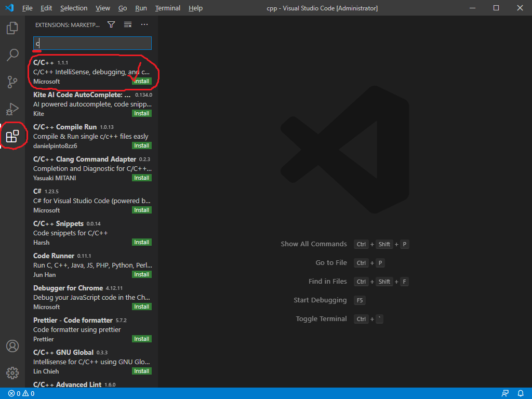Open the Terminal menu

pos(167,8)
